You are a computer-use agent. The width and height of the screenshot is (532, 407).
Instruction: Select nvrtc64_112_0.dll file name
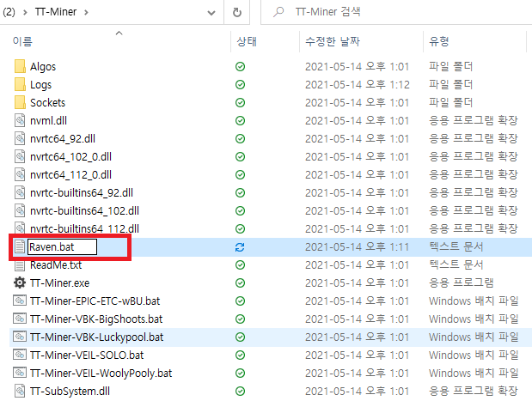pyautogui.click(x=70, y=174)
